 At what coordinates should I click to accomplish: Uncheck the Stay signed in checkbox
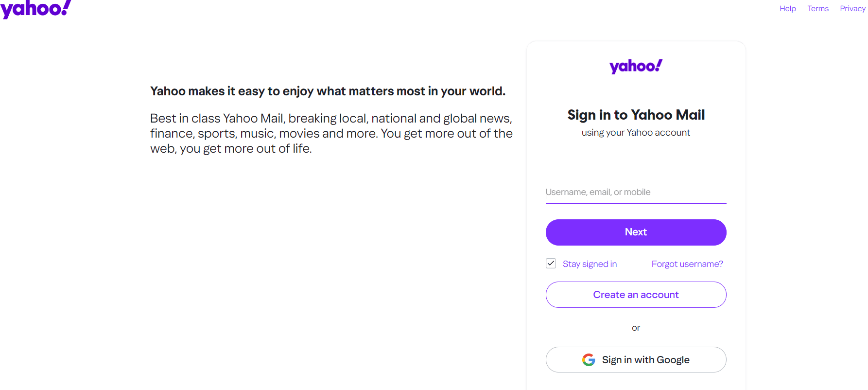550,263
